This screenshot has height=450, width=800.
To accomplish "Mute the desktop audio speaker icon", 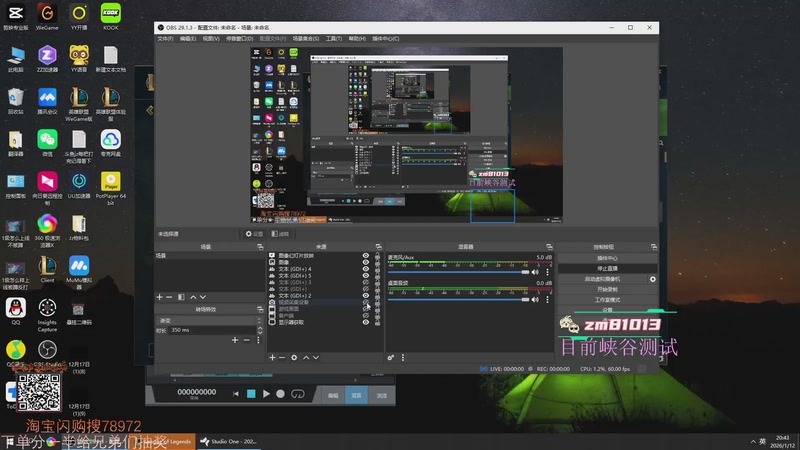I will coord(535,299).
